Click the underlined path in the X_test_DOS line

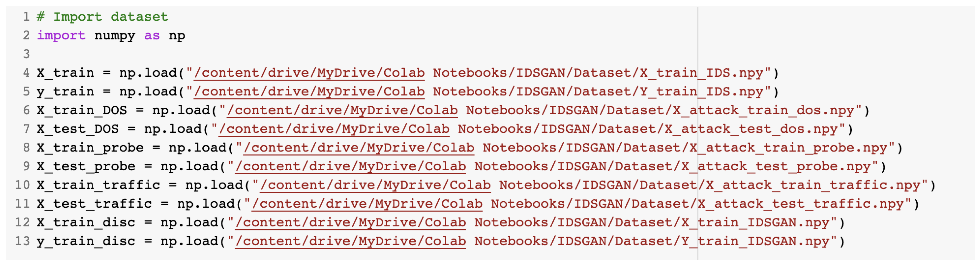point(334,129)
